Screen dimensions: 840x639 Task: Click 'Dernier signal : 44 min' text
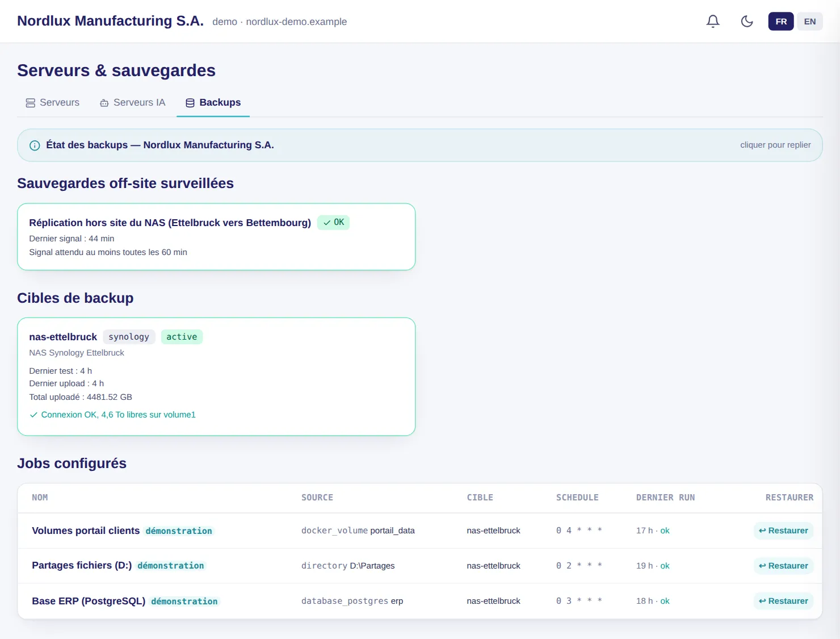click(x=72, y=239)
